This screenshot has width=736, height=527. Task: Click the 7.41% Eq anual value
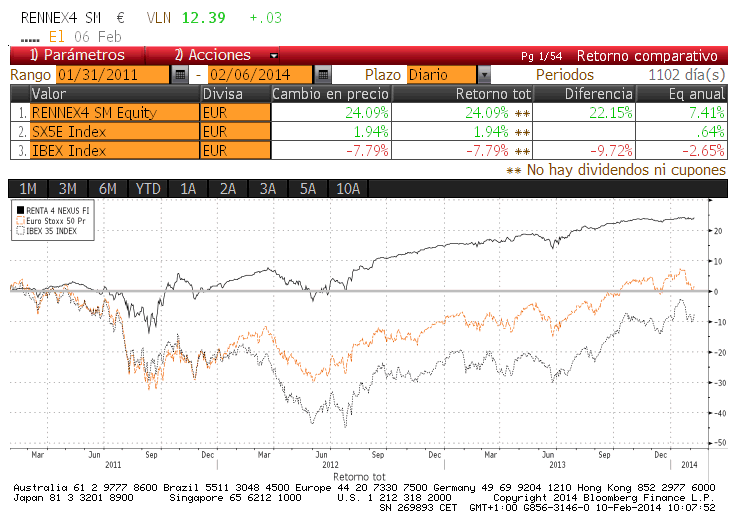[706, 113]
